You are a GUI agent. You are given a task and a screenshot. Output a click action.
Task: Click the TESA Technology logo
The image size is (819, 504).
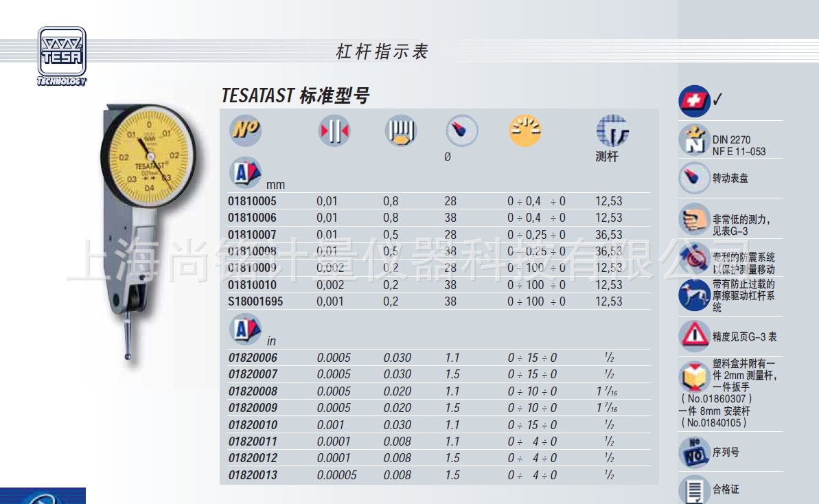coord(62,56)
